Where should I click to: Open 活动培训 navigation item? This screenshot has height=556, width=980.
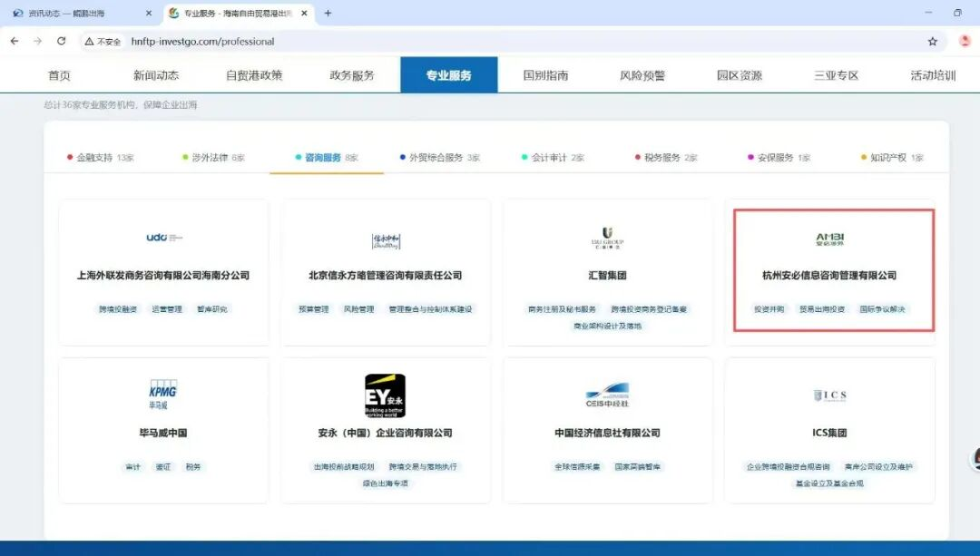[933, 75]
